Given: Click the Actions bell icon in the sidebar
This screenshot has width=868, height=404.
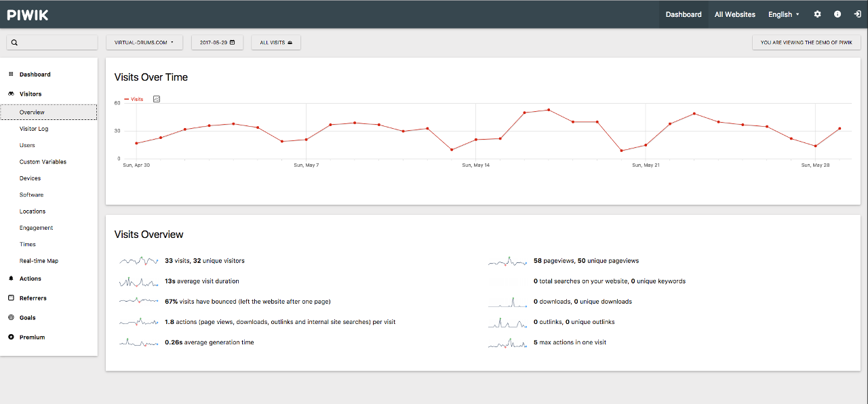Looking at the screenshot, I should pos(11,278).
